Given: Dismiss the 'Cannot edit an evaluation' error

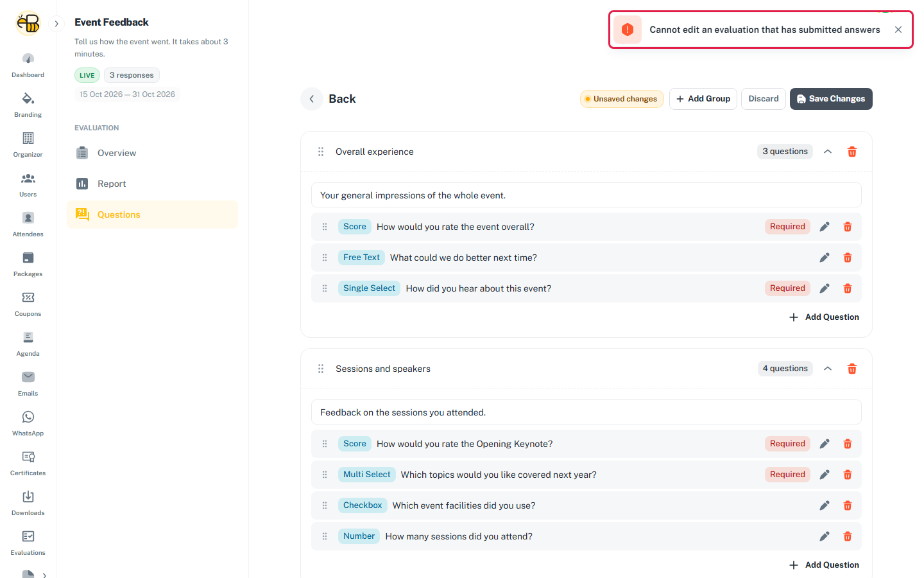Looking at the screenshot, I should tap(898, 30).
